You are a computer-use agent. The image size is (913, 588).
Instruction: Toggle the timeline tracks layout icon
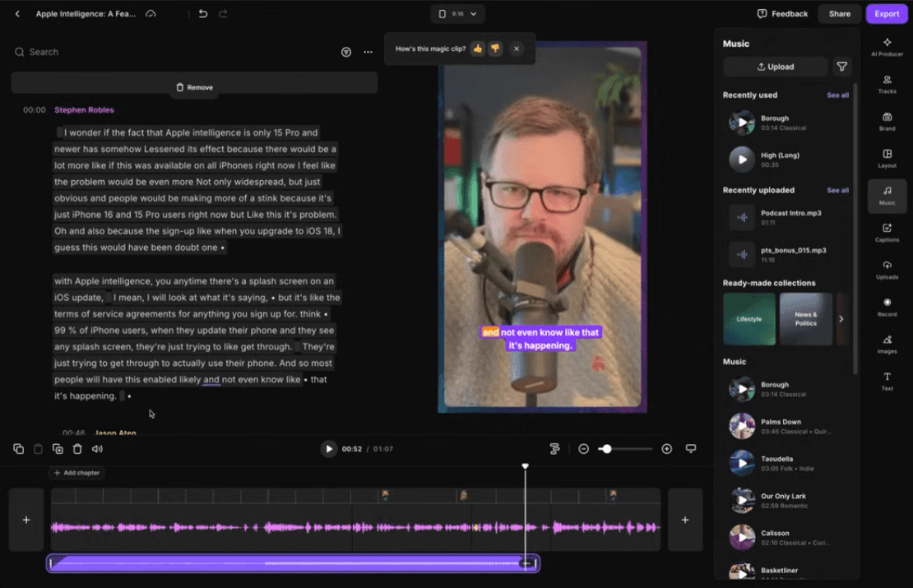[x=554, y=449]
